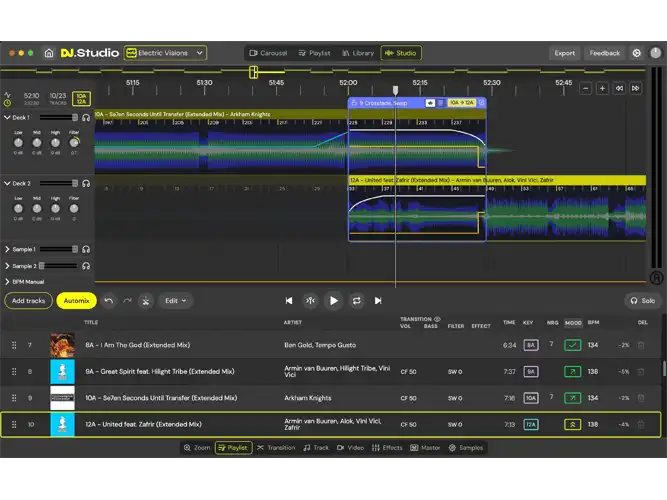667x500 pixels.
Task: Toggle mood check on I Am The God
Action: [573, 345]
